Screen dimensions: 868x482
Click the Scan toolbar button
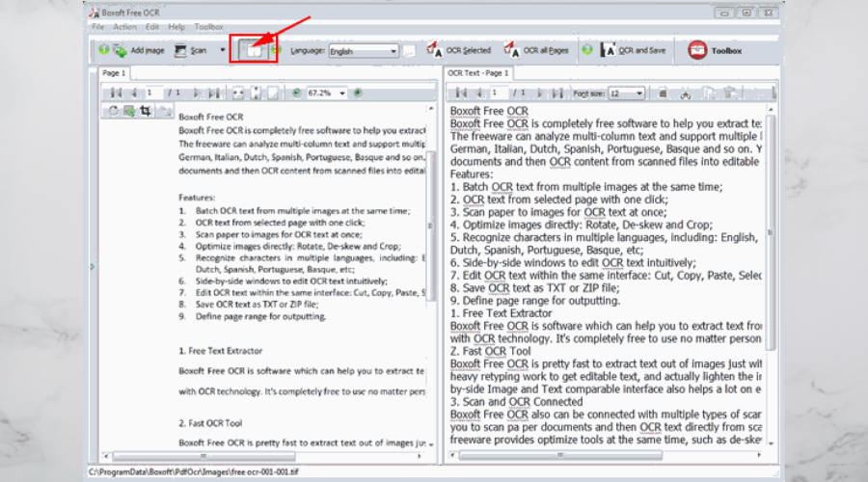(x=190, y=50)
